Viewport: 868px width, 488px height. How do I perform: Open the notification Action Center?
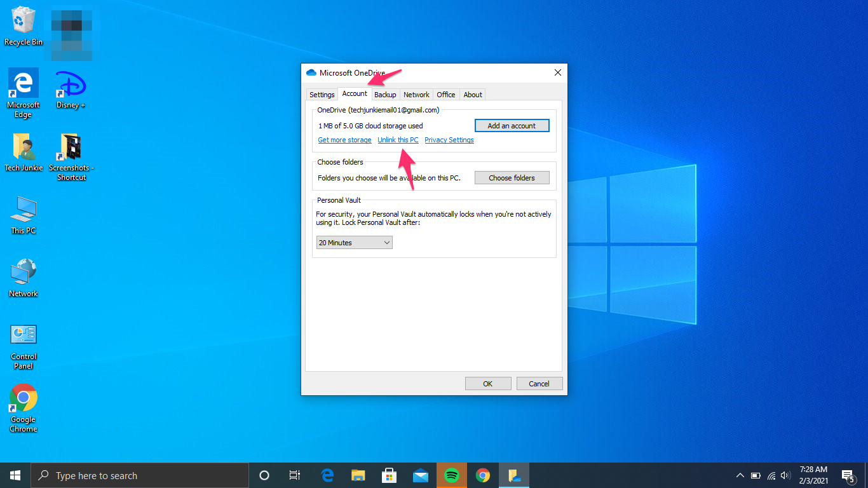pos(848,475)
